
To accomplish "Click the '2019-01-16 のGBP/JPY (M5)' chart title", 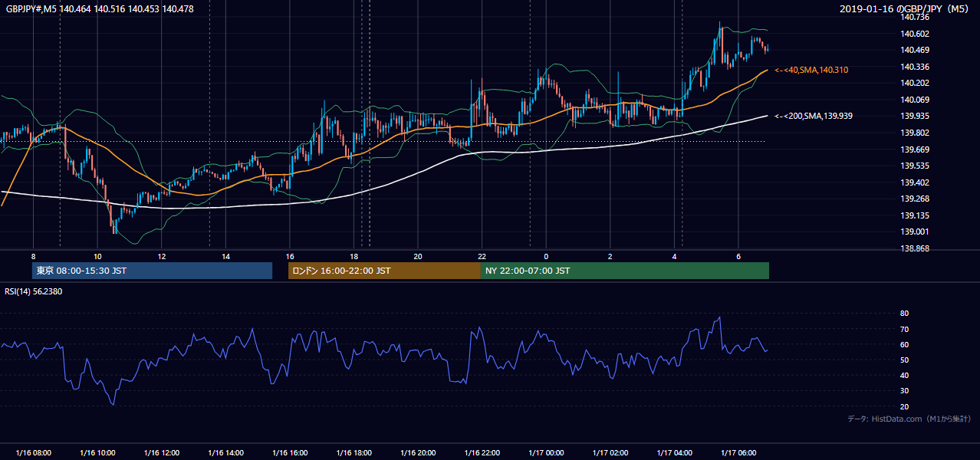I will 905,8.
